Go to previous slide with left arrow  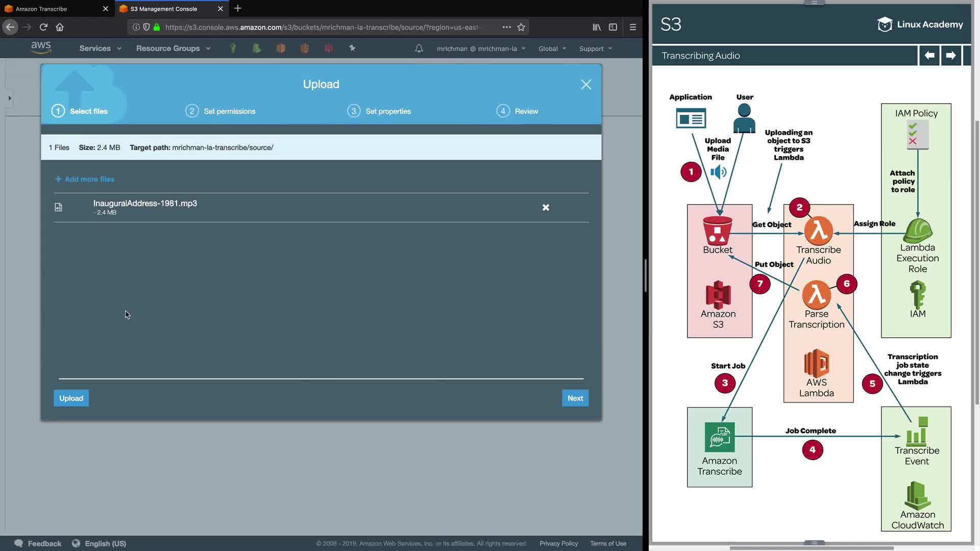pyautogui.click(x=929, y=55)
